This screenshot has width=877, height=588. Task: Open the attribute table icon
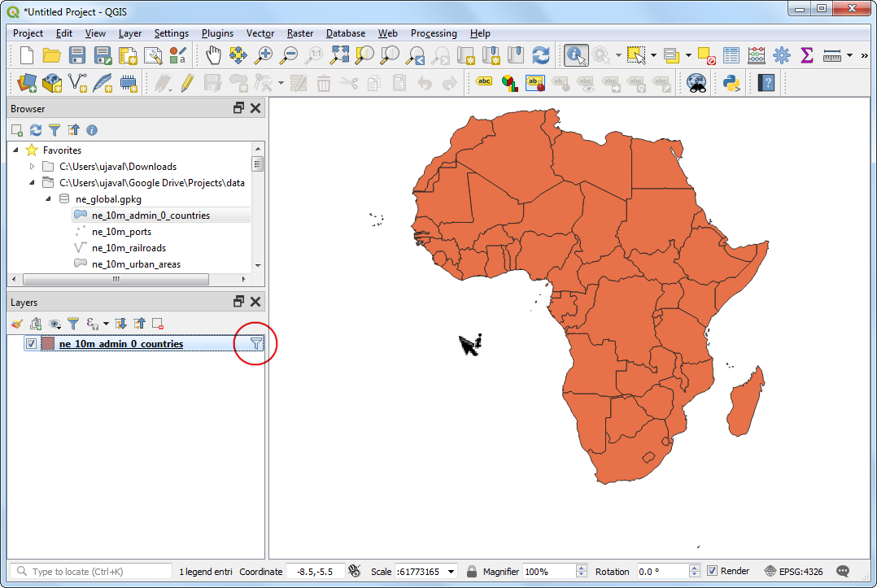(x=731, y=55)
